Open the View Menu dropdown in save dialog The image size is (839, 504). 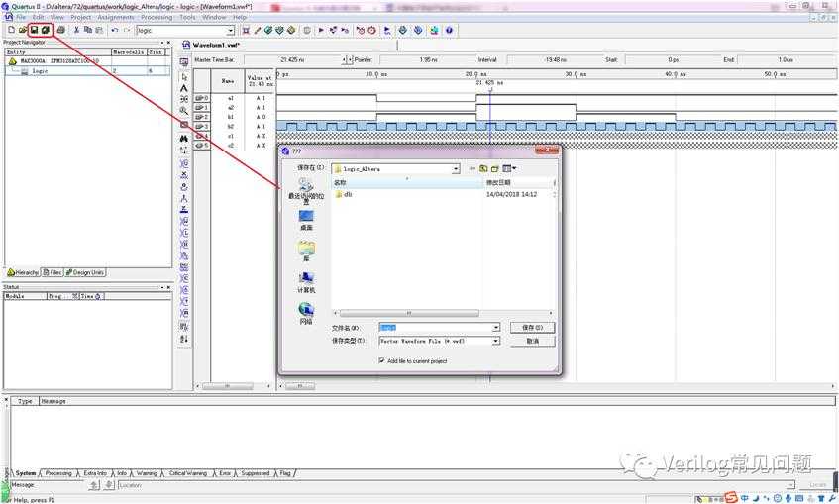(x=509, y=169)
